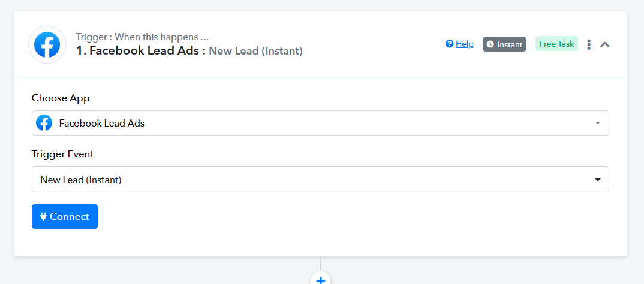Open the three-dot options menu
The width and height of the screenshot is (644, 284).
(589, 44)
